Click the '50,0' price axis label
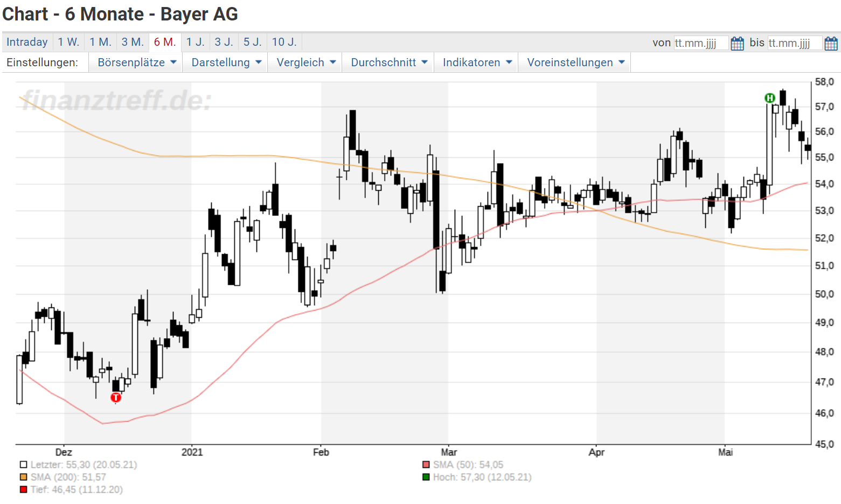Image resolution: width=841 pixels, height=504 pixels. 824,294
